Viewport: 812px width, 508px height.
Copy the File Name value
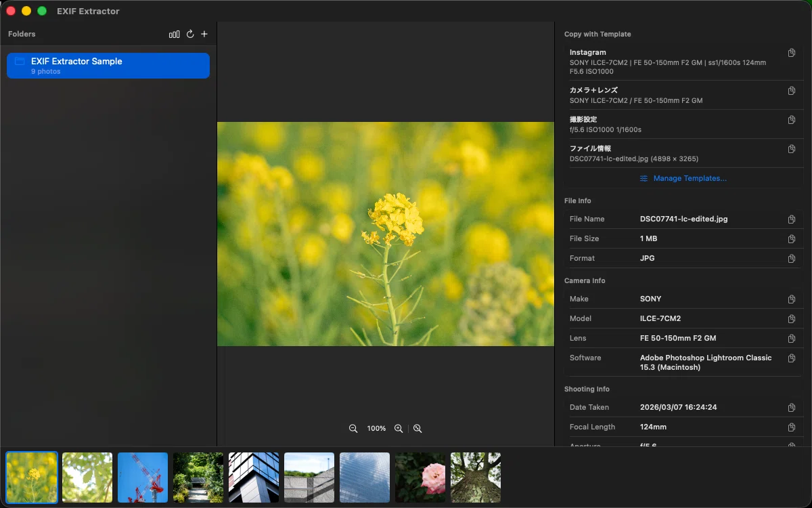click(x=791, y=219)
